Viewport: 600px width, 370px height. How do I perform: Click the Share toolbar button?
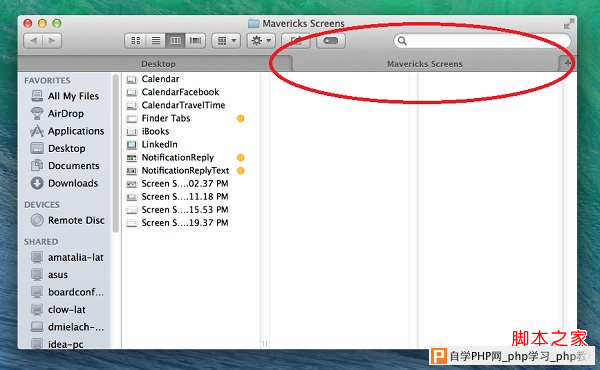click(295, 41)
